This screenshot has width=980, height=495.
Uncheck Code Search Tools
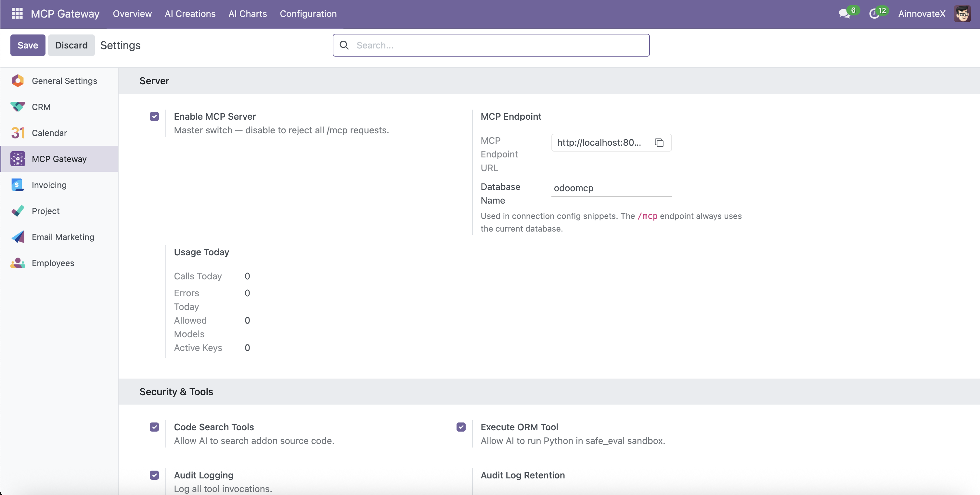[154, 427]
